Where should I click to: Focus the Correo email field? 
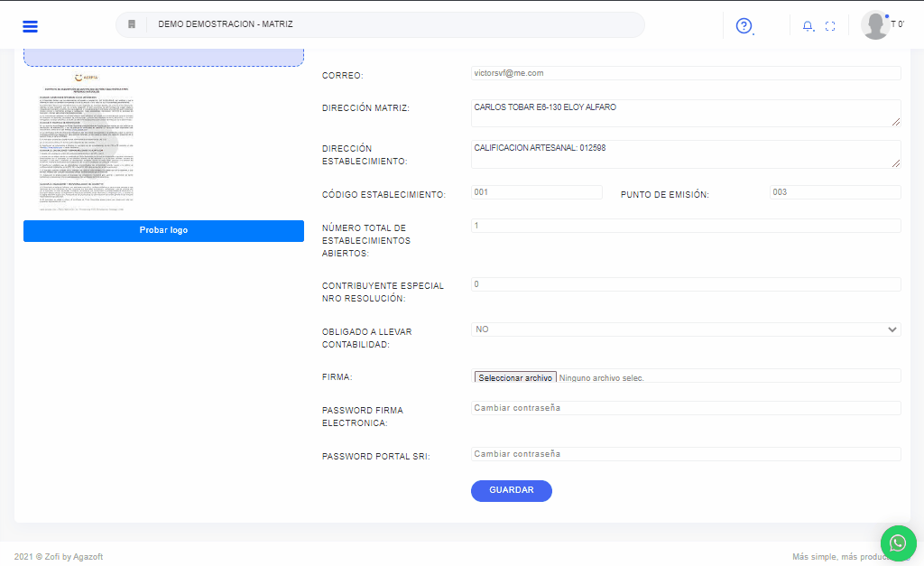[x=686, y=73]
